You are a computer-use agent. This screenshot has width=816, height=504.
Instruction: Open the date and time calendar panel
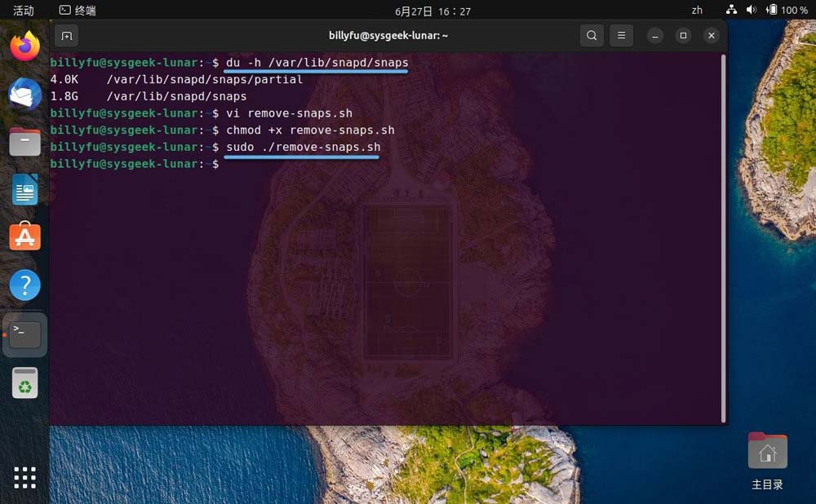click(x=432, y=11)
